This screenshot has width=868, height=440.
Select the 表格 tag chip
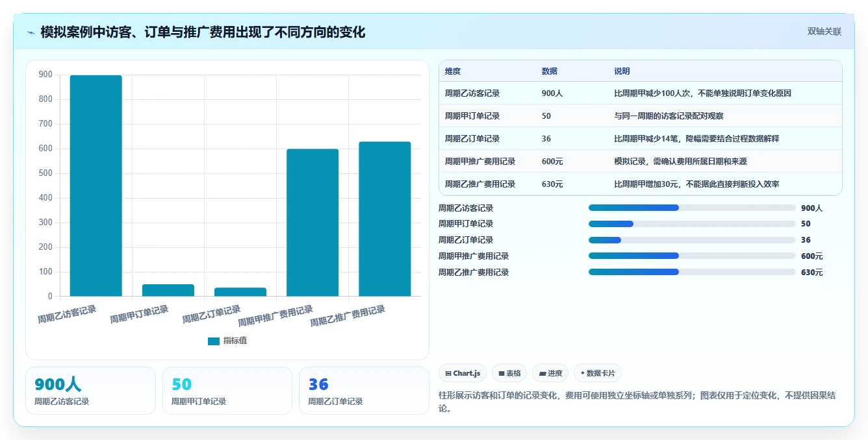click(509, 373)
